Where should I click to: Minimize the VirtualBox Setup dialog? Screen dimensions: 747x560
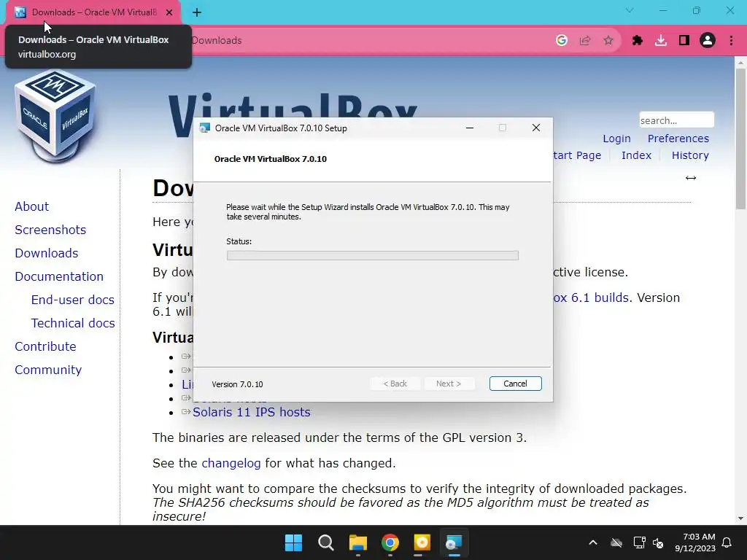click(470, 128)
